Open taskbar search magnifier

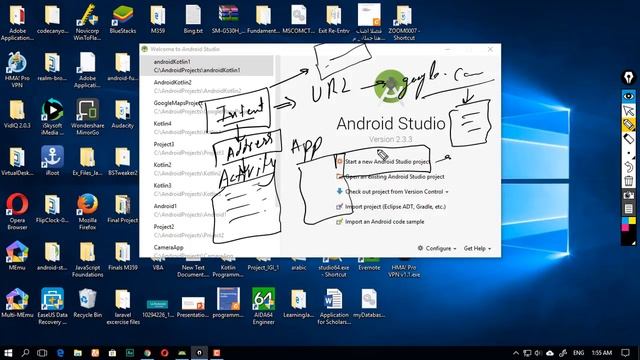(25, 353)
